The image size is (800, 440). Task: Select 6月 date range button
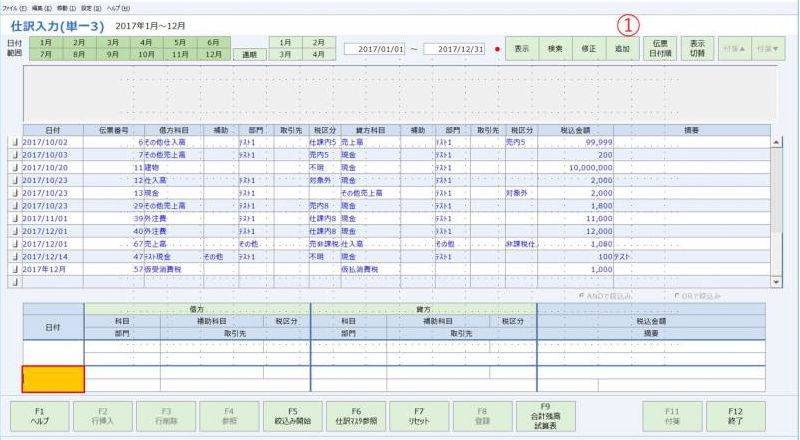click(213, 42)
